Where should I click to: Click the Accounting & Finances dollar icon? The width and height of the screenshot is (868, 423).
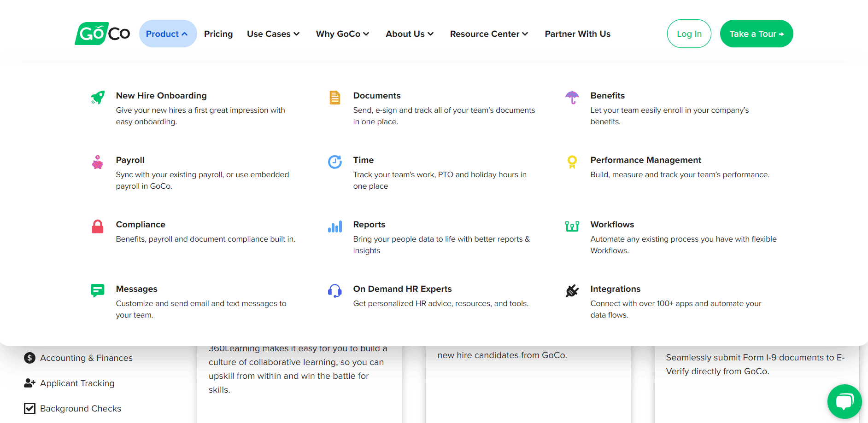pyautogui.click(x=29, y=358)
